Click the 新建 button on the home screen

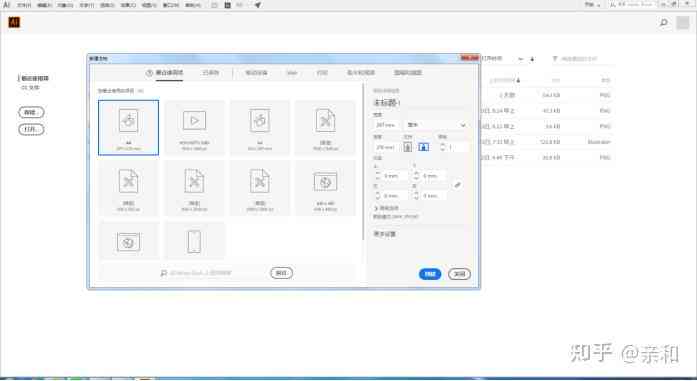tap(31, 112)
